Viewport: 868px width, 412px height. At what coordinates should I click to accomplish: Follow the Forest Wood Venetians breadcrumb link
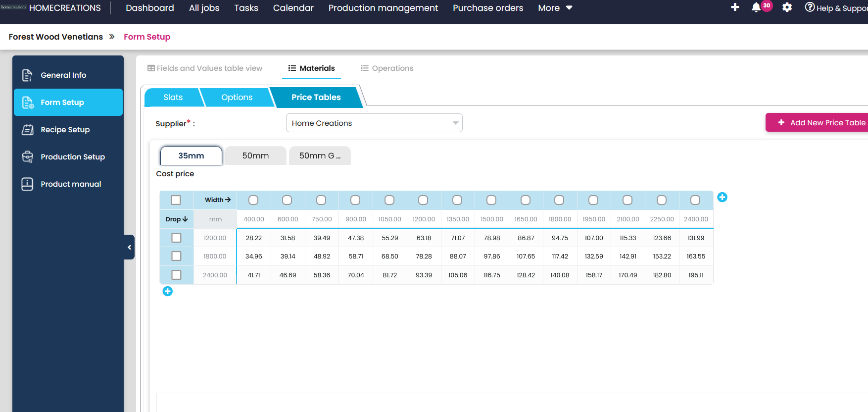tap(56, 37)
